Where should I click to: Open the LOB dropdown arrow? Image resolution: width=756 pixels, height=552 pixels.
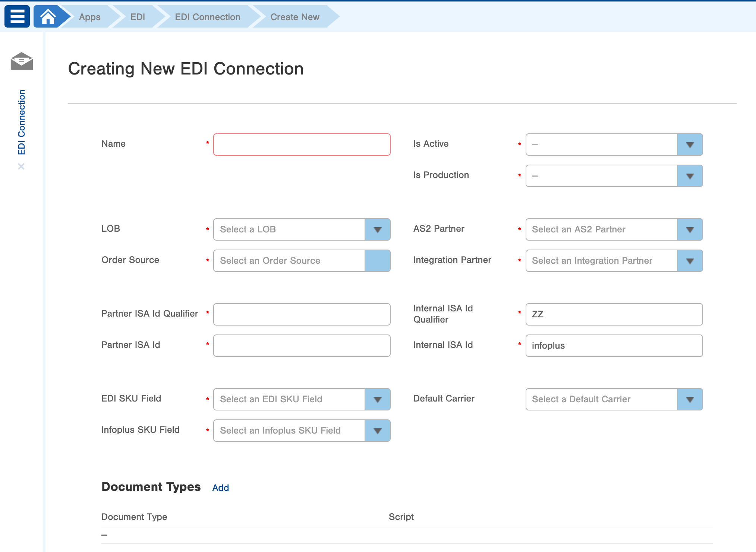tap(377, 229)
